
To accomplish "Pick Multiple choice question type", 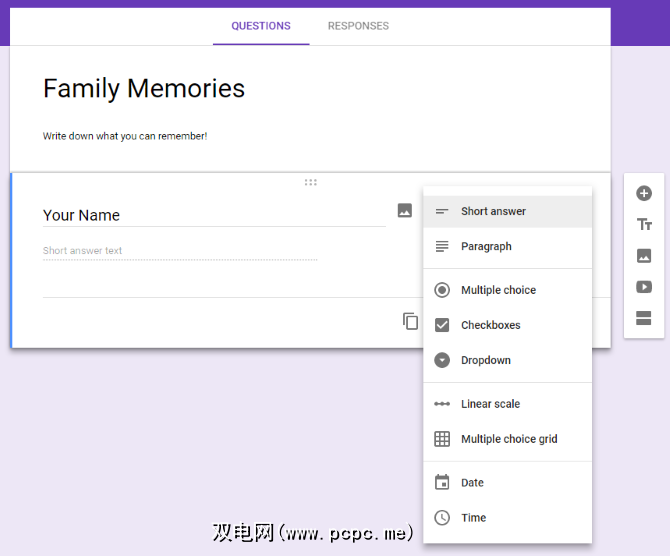I will (x=507, y=290).
